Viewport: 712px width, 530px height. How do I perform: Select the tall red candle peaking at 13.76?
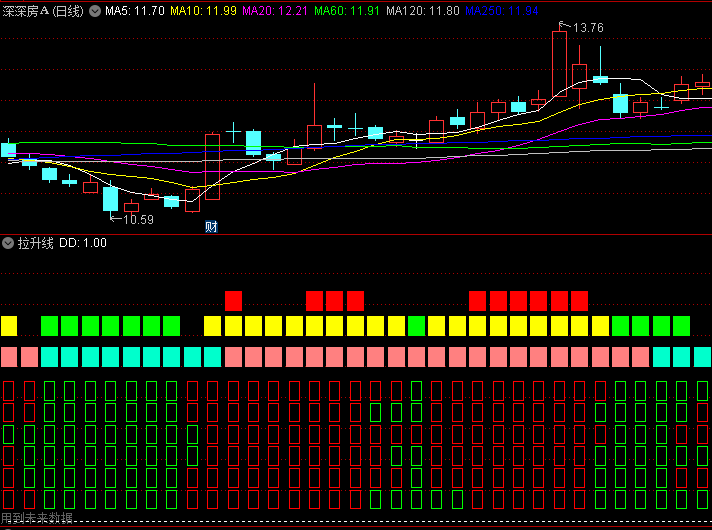(559, 64)
